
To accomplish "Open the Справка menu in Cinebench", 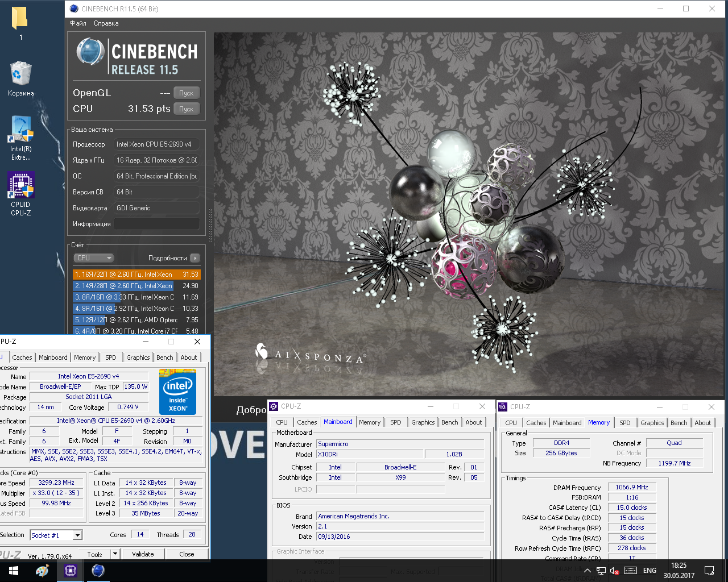I will tap(106, 23).
